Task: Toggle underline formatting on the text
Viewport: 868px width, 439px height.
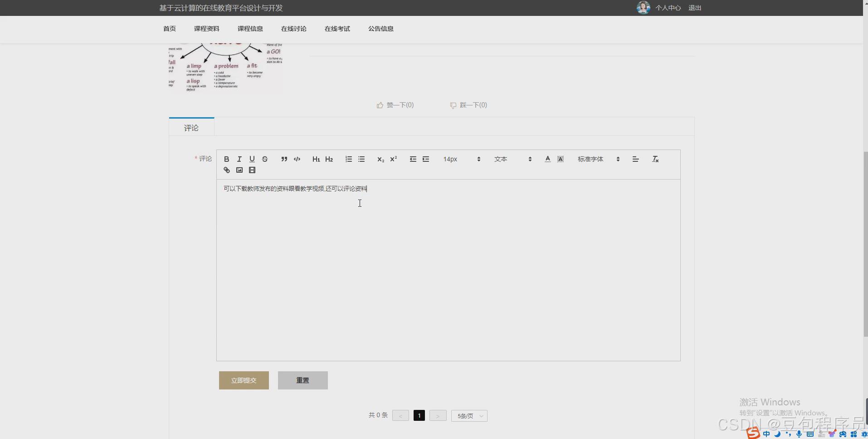Action: point(252,159)
